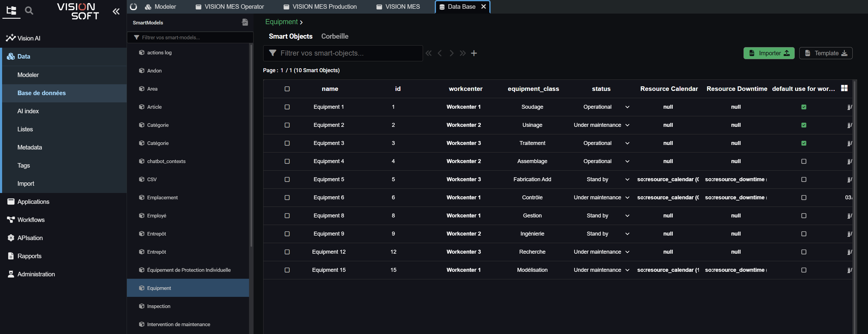Click the search magnifier icon in sidebar

tap(29, 11)
